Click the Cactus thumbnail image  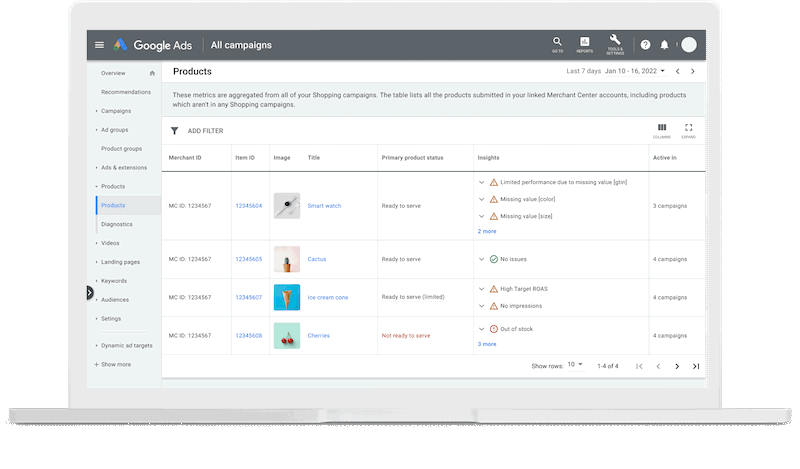tap(287, 259)
